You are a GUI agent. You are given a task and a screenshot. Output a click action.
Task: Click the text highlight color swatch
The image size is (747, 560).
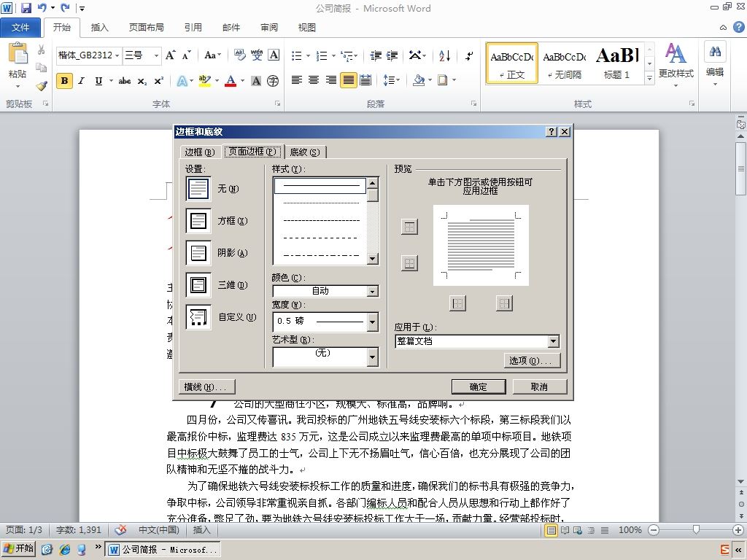point(205,81)
